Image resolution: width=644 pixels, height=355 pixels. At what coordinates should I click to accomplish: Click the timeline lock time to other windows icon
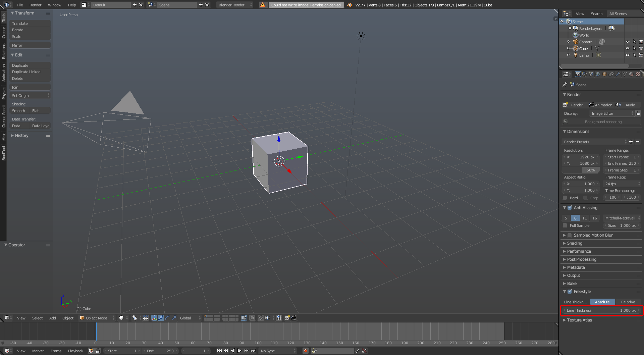(x=98, y=351)
